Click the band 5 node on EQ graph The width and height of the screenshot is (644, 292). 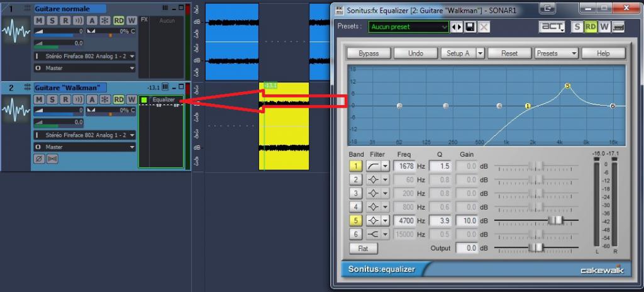pos(568,86)
